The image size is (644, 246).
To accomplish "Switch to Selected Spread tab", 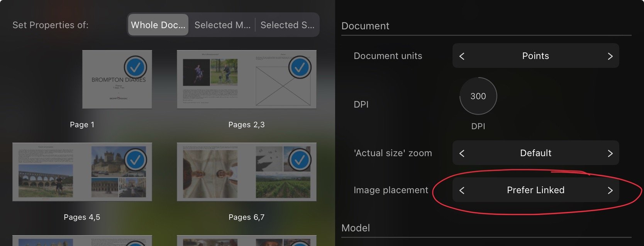I will pyautogui.click(x=287, y=25).
